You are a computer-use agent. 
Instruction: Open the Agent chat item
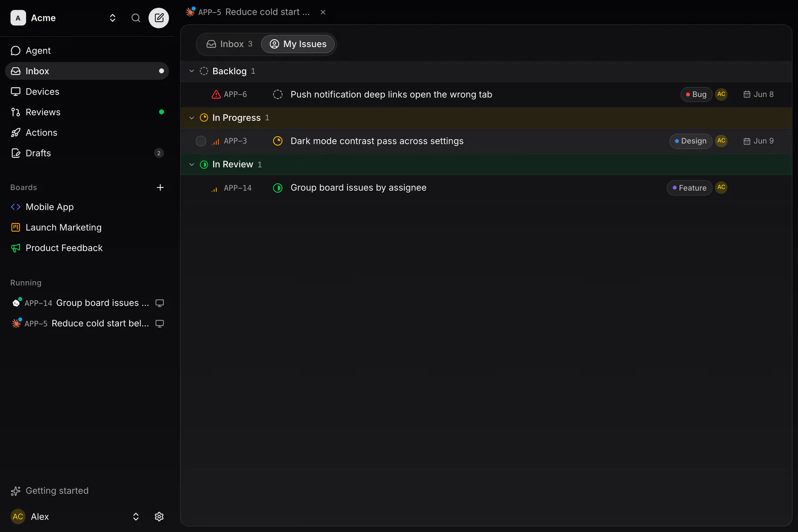[x=87, y=51]
